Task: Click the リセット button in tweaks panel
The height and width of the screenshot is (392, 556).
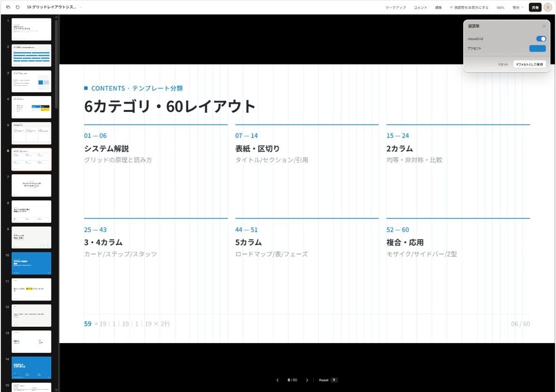Action: click(x=503, y=65)
